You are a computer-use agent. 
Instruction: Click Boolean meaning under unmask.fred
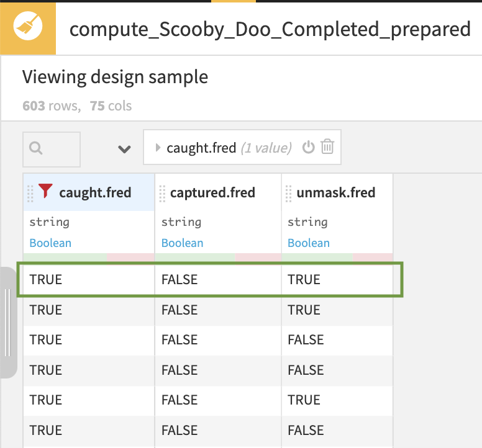point(309,243)
